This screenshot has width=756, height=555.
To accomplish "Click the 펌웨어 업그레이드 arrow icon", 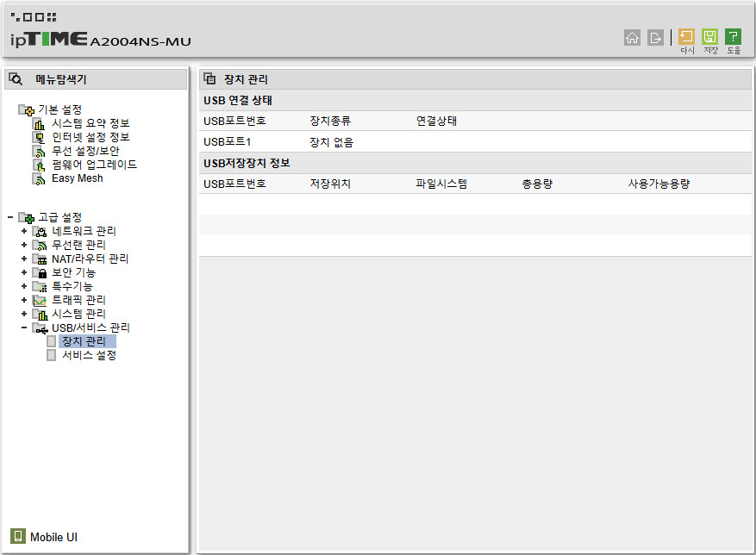I will (39, 165).
